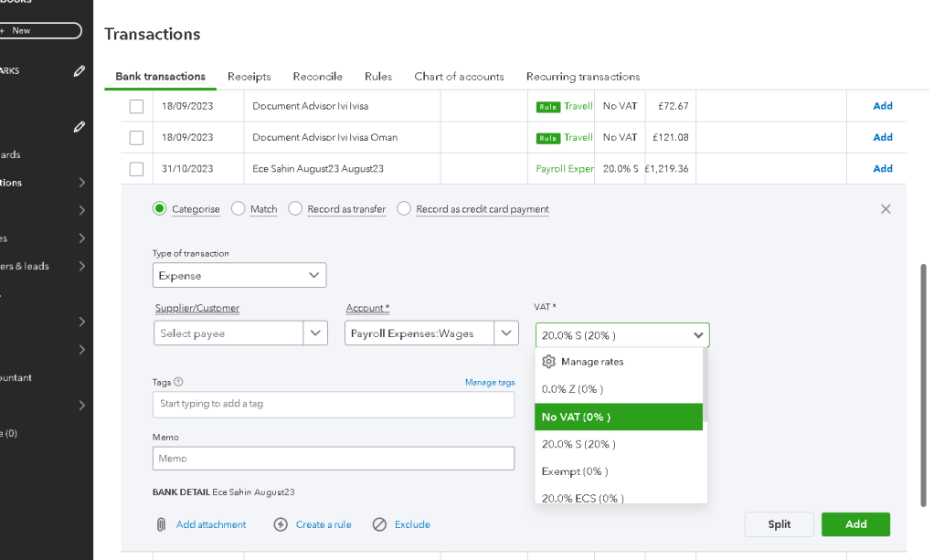934x560 pixels.
Task: Close the transaction detail panel with X
Action: 886,209
